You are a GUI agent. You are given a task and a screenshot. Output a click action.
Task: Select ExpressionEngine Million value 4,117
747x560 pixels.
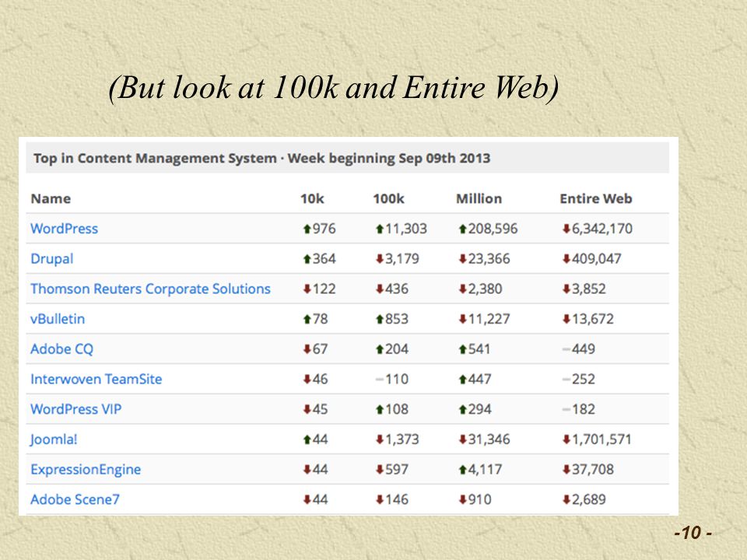pos(485,470)
